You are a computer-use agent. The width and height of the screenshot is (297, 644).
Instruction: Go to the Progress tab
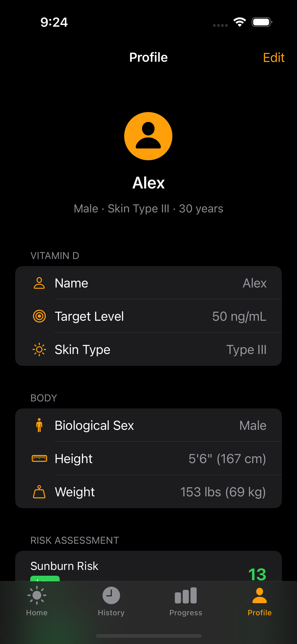coord(186,601)
